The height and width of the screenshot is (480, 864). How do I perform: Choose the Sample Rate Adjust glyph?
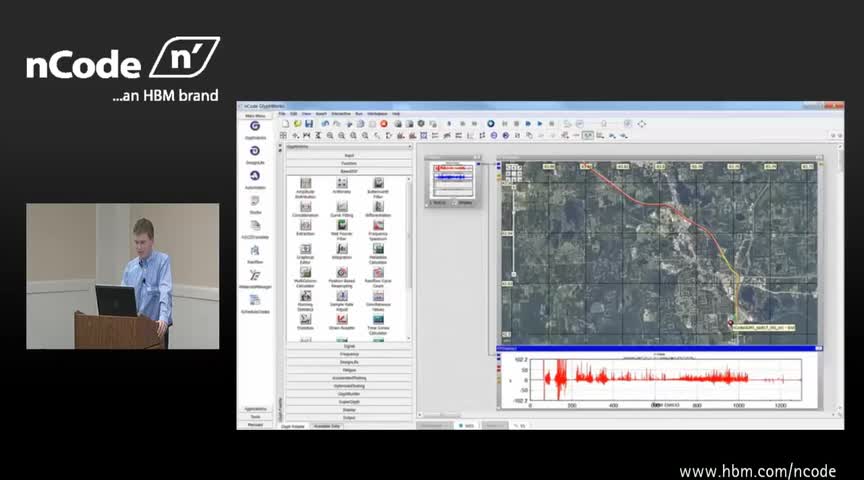coord(342,301)
